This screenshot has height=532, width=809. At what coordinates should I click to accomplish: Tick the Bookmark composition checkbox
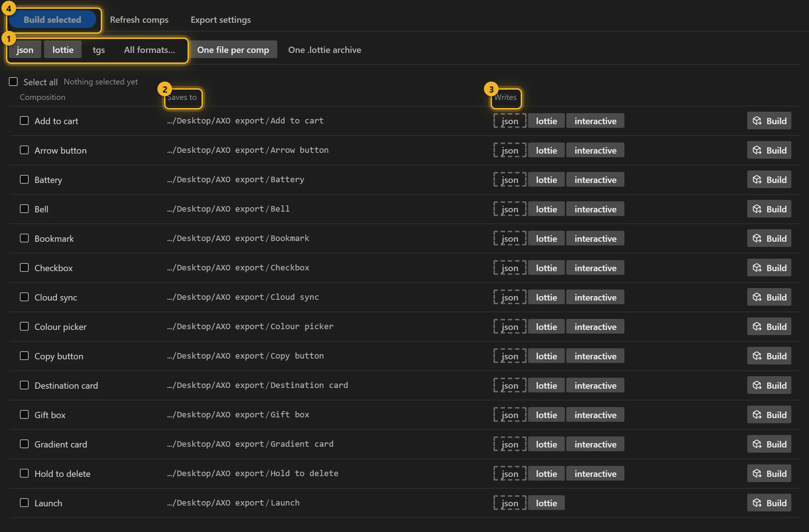tap(24, 238)
